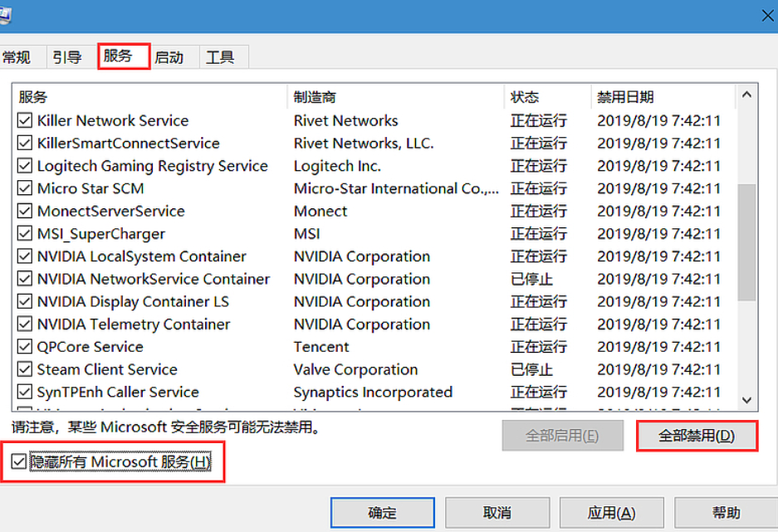The width and height of the screenshot is (778, 532).
Task: Click the 全部禁用 button
Action: [x=697, y=436]
